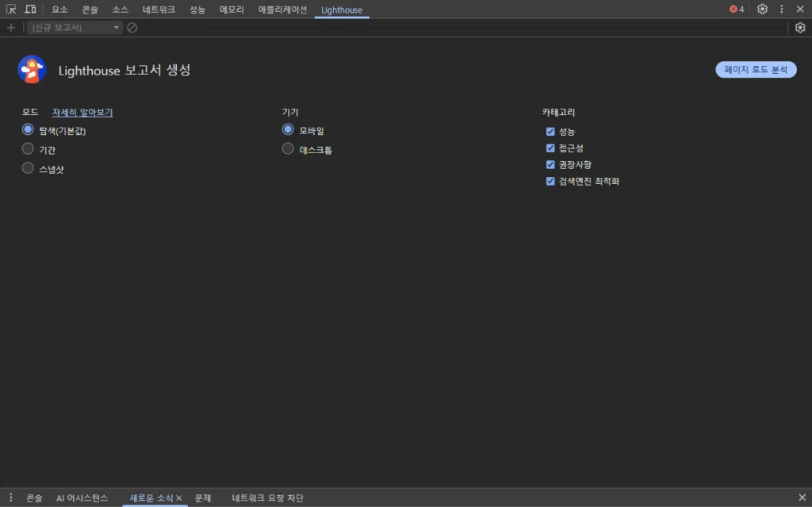Select the inspect element cursor tool

pos(11,9)
